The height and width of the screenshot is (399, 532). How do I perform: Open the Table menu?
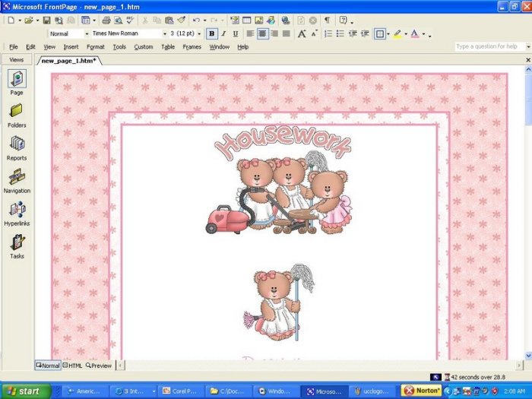pos(168,47)
